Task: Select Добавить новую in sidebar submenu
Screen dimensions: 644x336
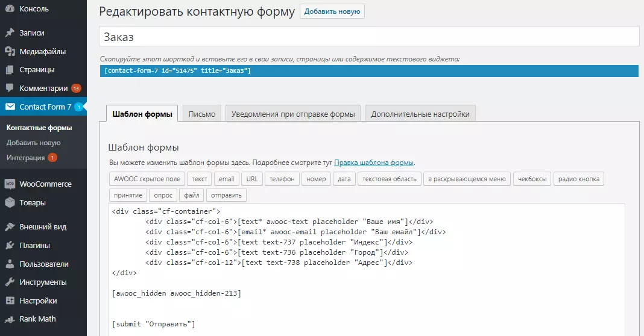Action: point(33,143)
